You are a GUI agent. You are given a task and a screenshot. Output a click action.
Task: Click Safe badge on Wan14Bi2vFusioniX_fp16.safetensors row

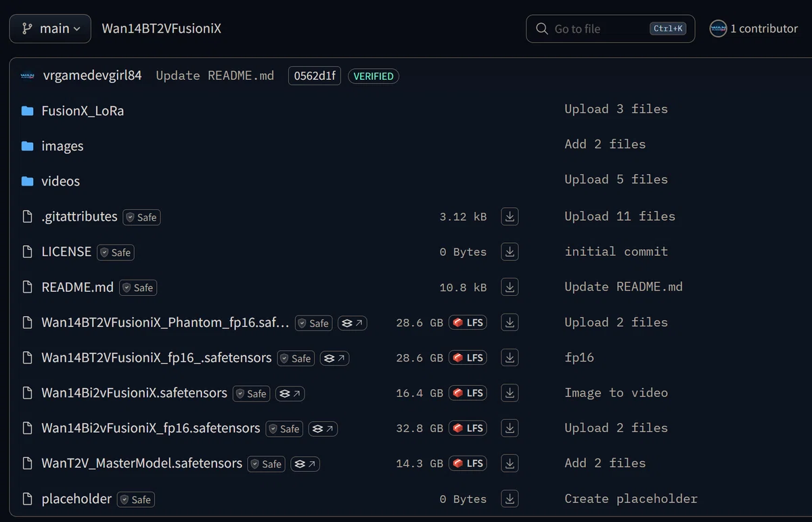click(x=284, y=429)
